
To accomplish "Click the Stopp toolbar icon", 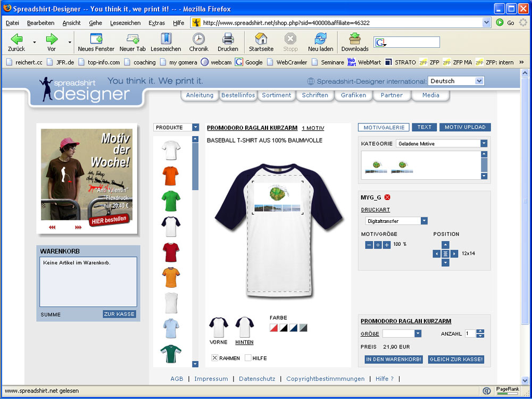I will point(290,43).
